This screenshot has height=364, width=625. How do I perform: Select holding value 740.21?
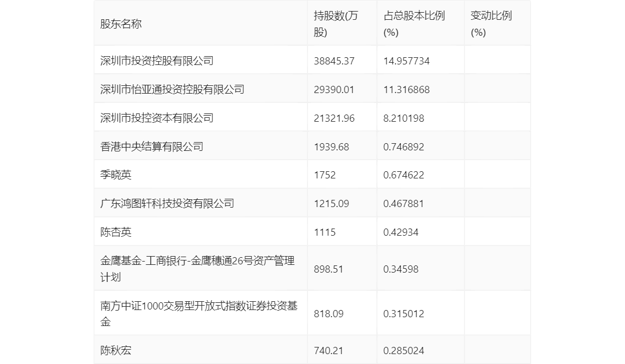[x=328, y=351]
